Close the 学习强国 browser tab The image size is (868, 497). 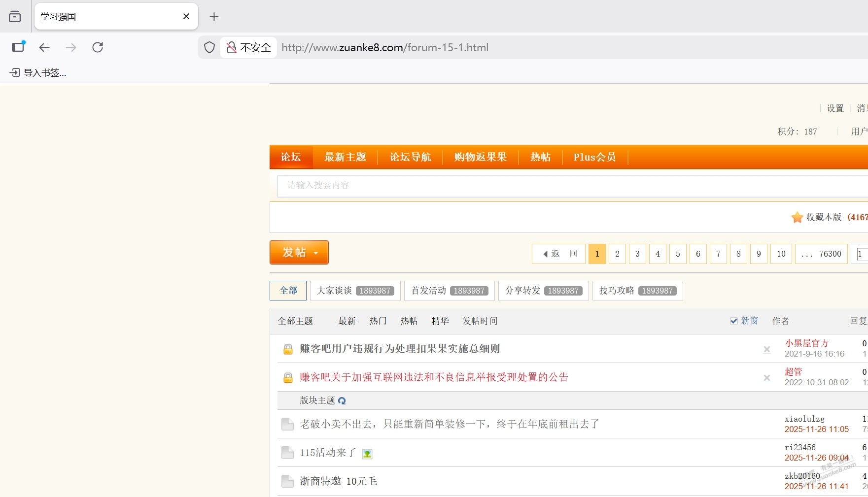click(186, 16)
